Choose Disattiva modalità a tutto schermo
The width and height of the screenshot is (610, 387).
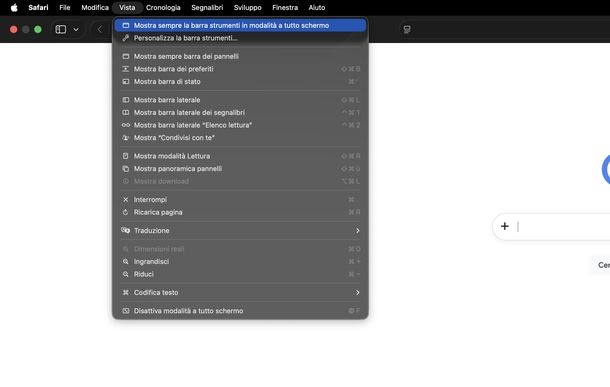point(240,311)
